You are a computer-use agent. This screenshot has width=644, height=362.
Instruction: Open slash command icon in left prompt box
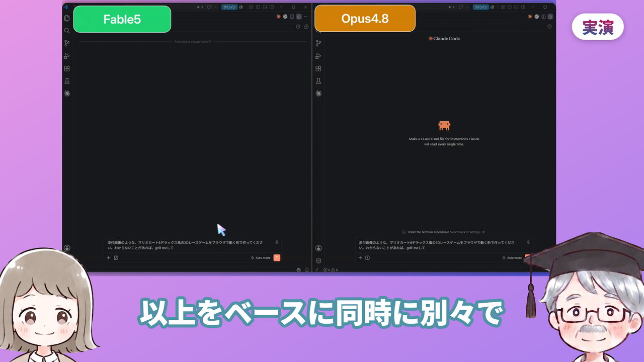point(116,258)
